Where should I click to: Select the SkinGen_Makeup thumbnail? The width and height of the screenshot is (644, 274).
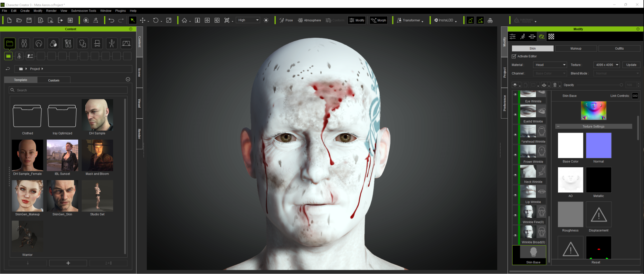[x=27, y=196]
